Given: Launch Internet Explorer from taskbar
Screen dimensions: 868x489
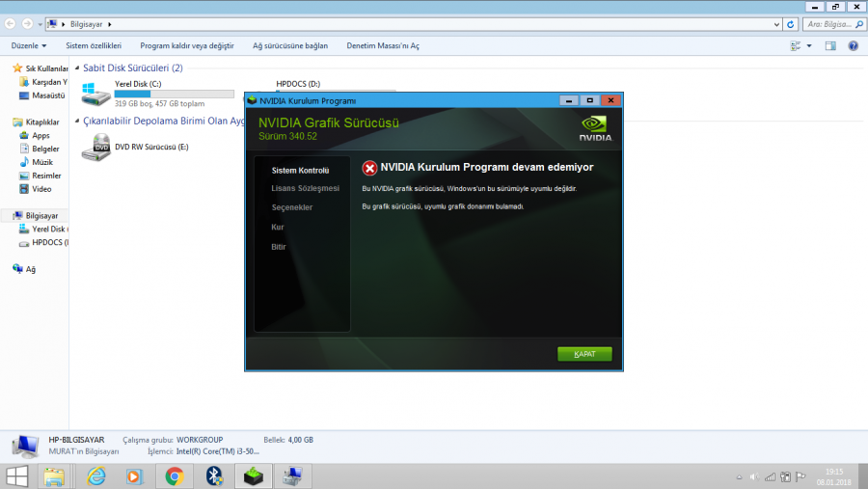Looking at the screenshot, I should (96, 476).
